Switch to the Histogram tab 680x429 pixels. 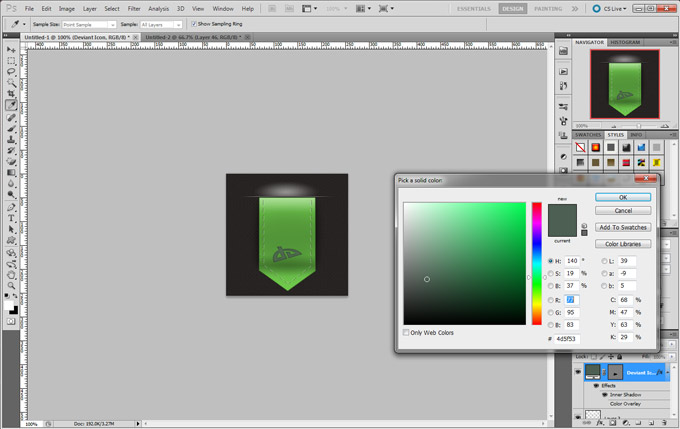point(625,42)
